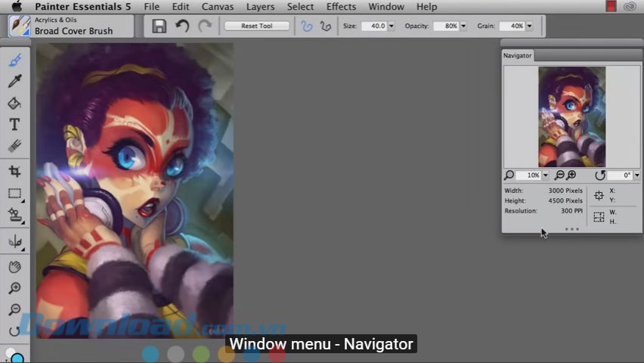The width and height of the screenshot is (644, 363).
Task: Expand the Navigator zoom percentage dropdown
Action: 545,175
